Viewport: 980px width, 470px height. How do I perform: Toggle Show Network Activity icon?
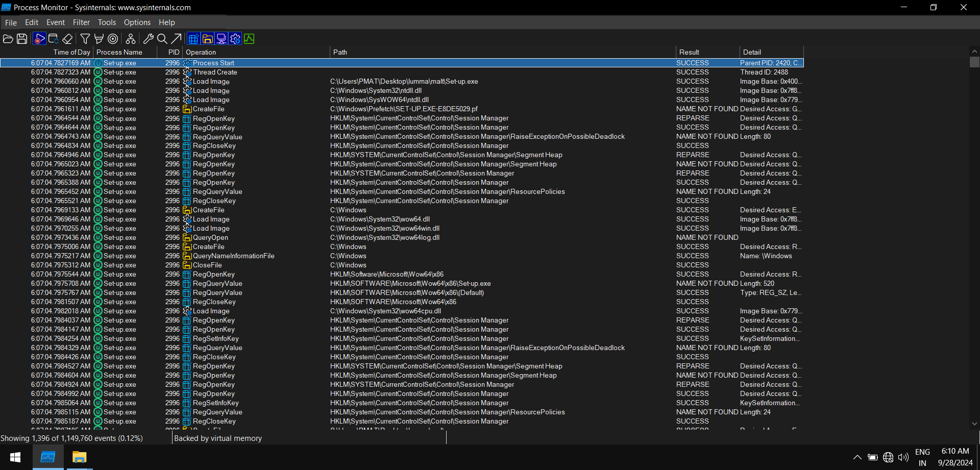(x=221, y=39)
